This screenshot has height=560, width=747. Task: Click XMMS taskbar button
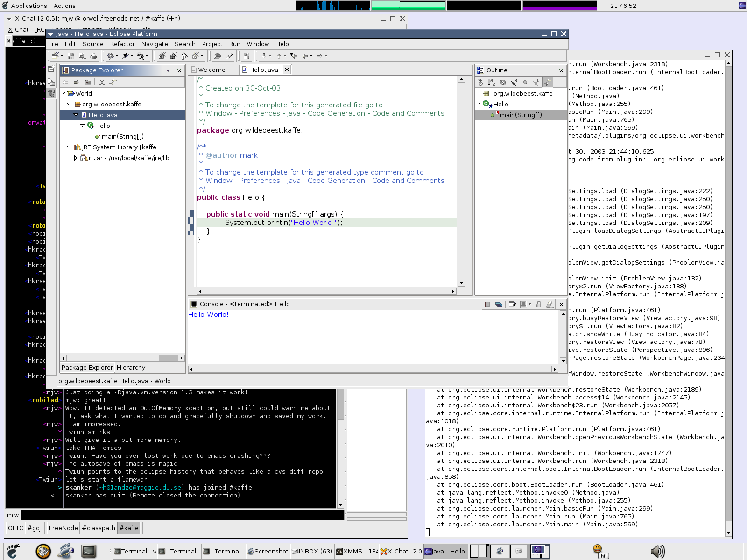(x=357, y=551)
